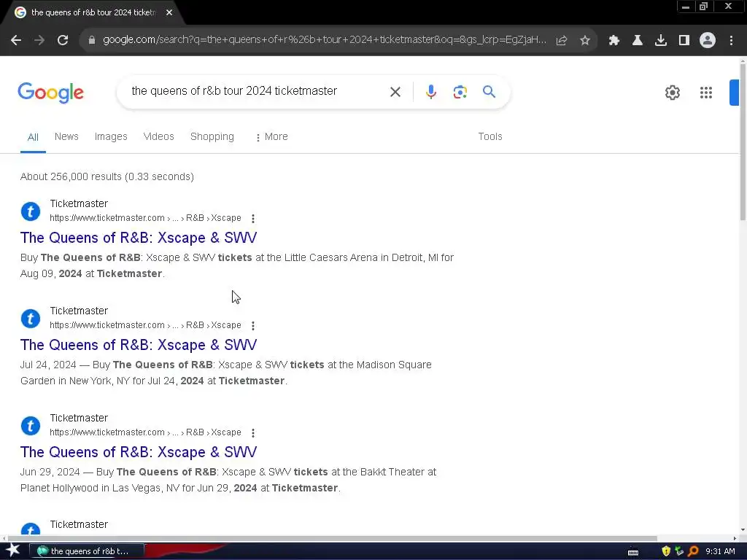Open the Extensions puzzle icon
The image size is (747, 560).
(614, 41)
